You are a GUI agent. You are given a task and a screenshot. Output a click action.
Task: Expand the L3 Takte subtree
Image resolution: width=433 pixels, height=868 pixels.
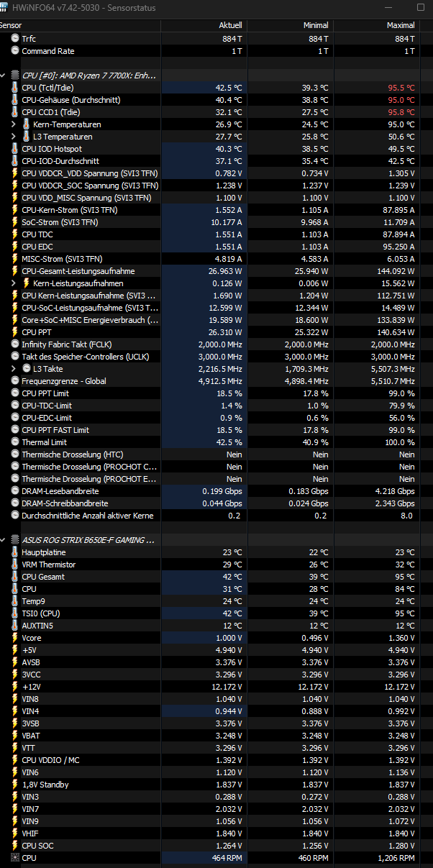tap(14, 369)
